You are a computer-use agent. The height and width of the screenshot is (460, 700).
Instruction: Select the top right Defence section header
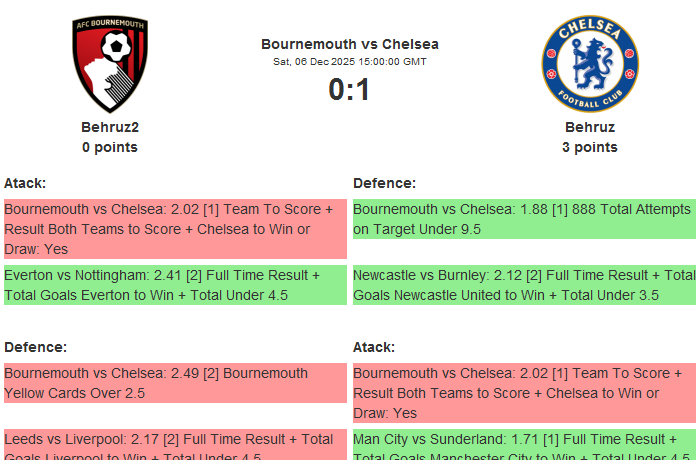coord(384,183)
